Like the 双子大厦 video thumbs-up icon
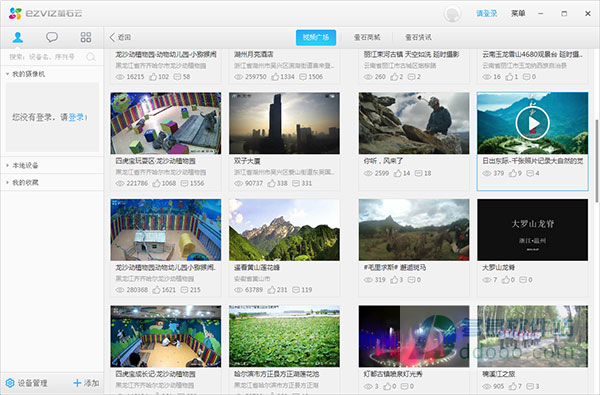This screenshot has width=600, height=395. point(271,183)
